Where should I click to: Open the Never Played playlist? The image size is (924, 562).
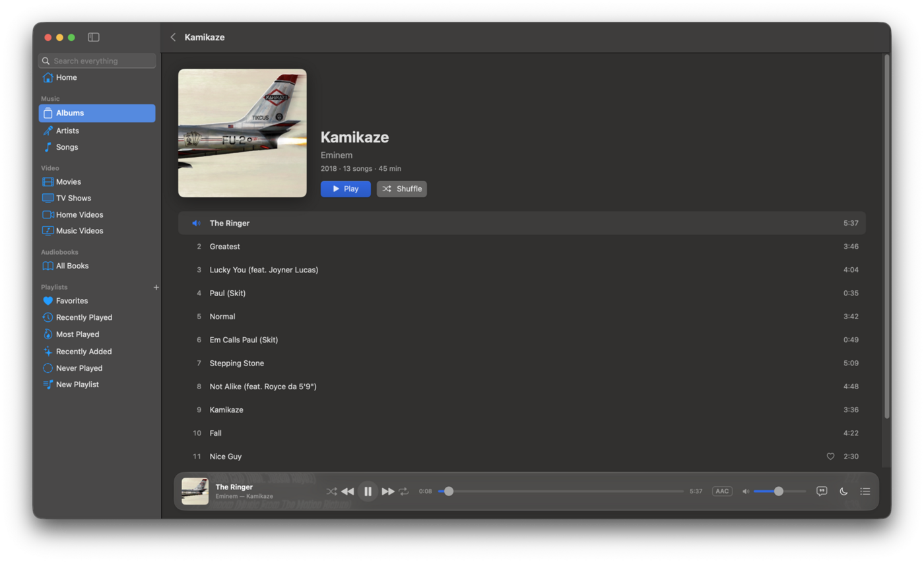(97, 368)
